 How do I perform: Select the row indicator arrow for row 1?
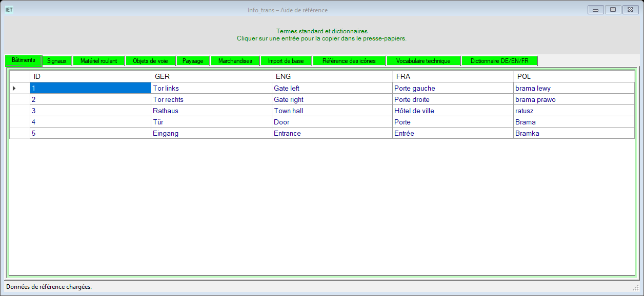point(14,88)
